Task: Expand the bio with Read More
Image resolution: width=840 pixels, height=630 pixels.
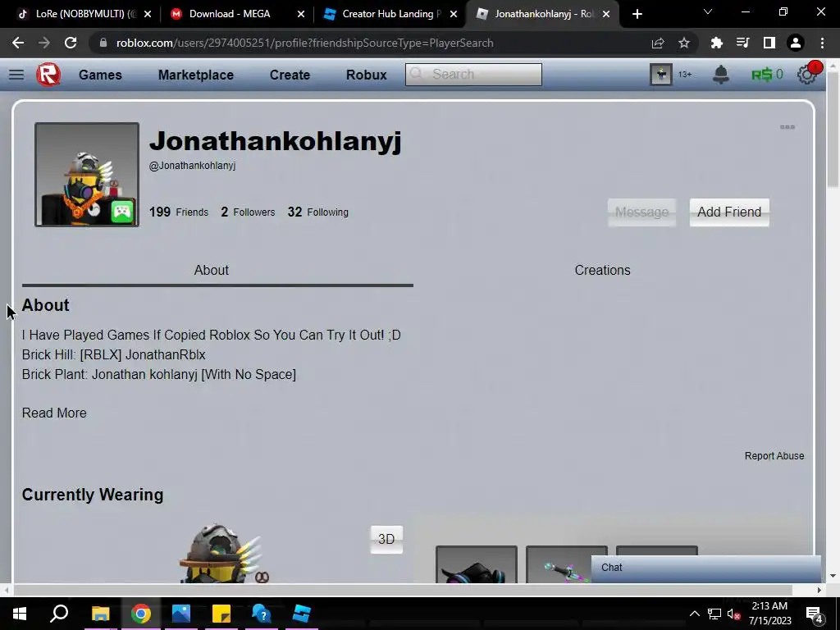Action: pos(54,413)
